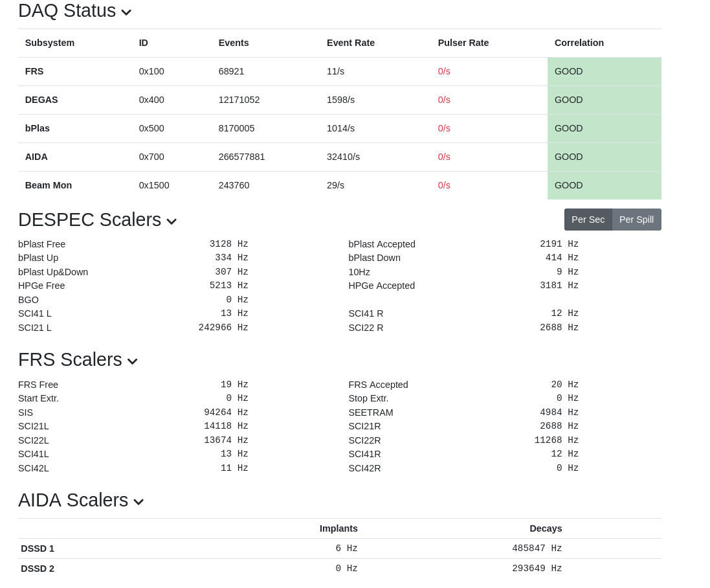The width and height of the screenshot is (710, 588).
Task: Click the SCI21 L value 242966 Hz
Action: click(x=223, y=328)
